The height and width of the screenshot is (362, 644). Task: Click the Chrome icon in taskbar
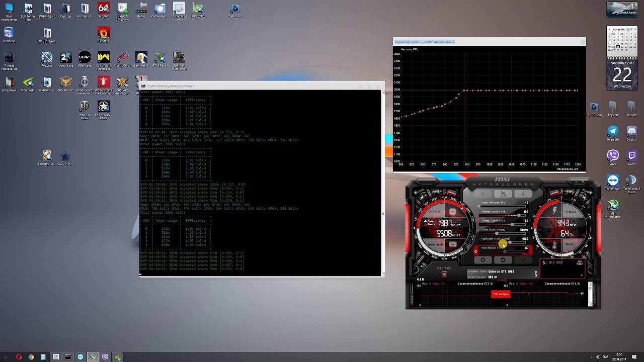tap(31, 357)
